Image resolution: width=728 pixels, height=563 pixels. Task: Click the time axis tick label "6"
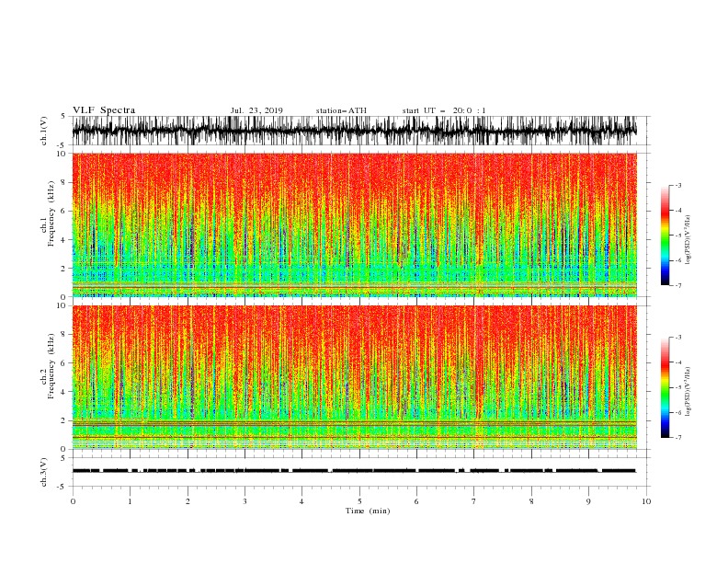click(417, 501)
